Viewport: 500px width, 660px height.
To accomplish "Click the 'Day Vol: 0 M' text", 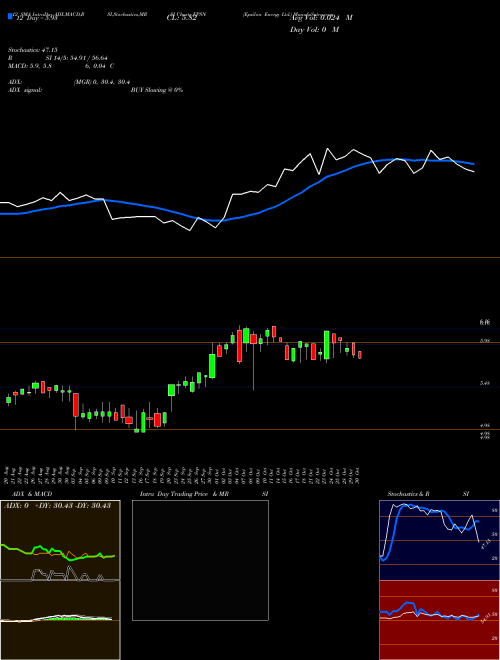I will [314, 30].
